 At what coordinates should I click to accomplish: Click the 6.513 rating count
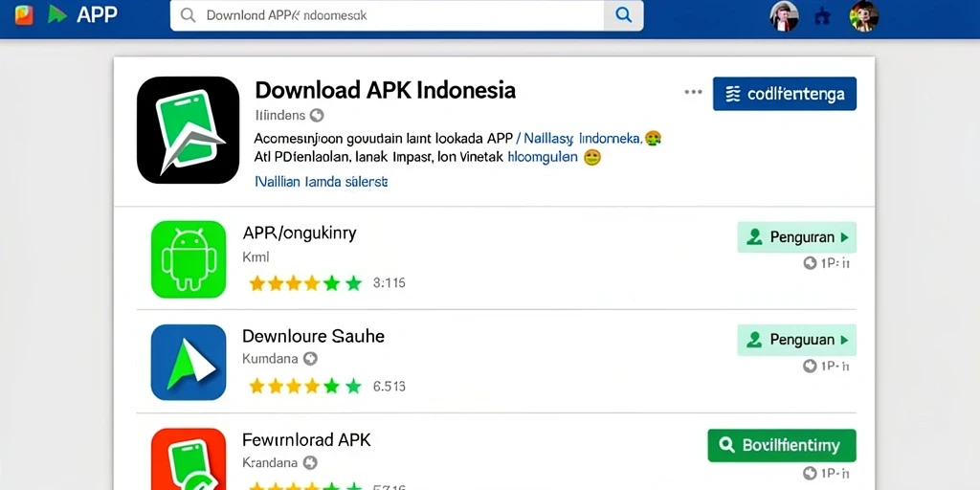(389, 387)
